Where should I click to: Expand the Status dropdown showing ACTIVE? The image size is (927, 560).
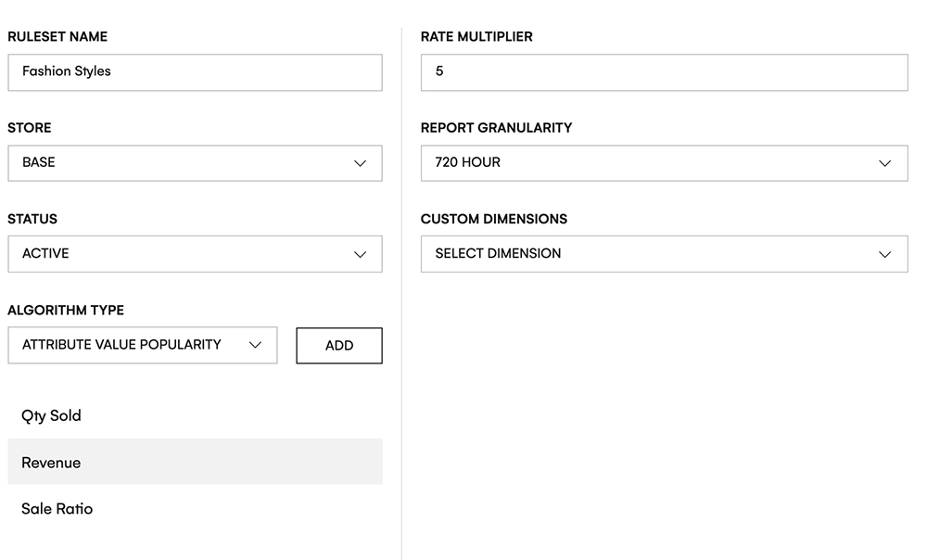(195, 254)
